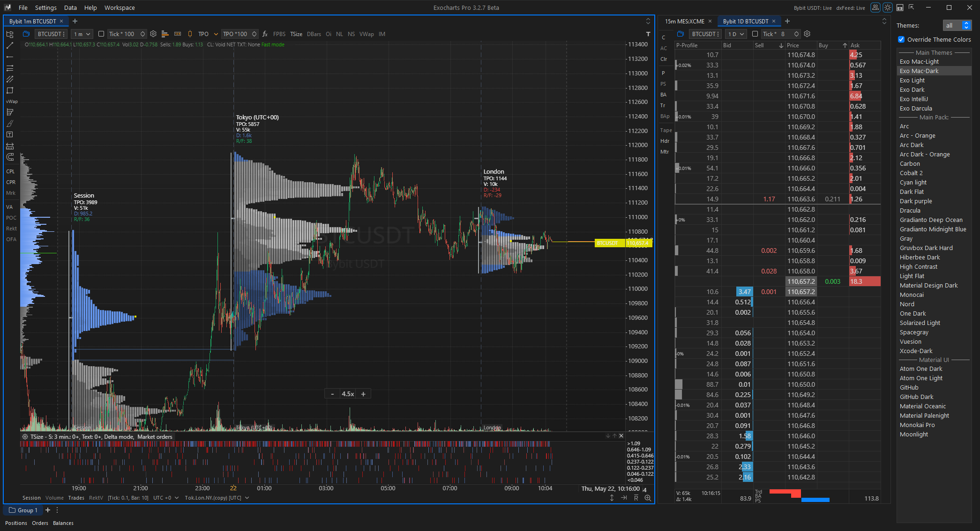Viewport: 980px width, 531px height.
Task: Toggle the FPBS indicator
Action: 279,34
